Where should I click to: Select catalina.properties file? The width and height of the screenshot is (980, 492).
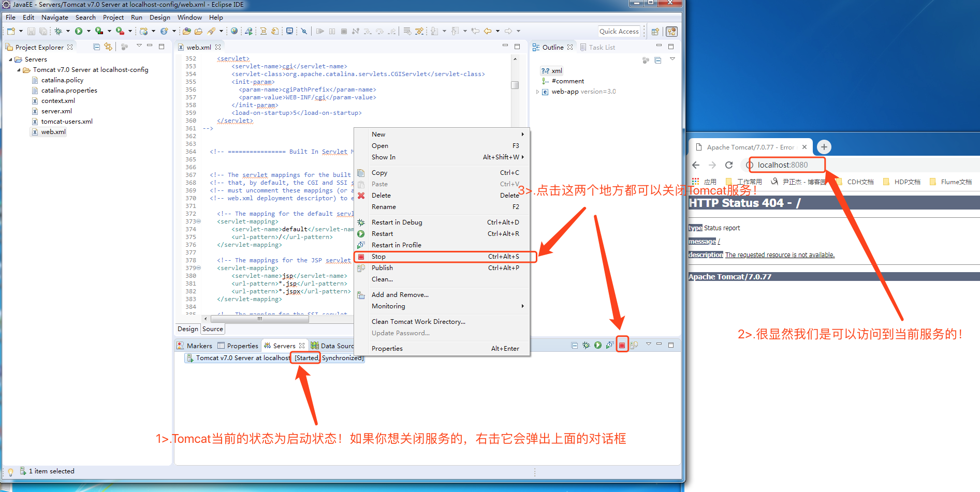tap(69, 91)
